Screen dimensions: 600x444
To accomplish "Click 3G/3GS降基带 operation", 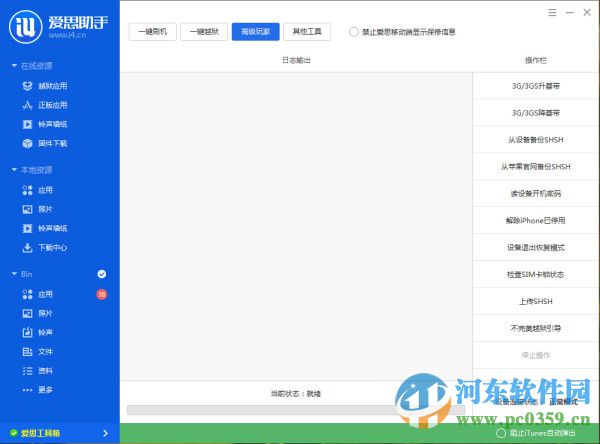I will coord(536,113).
